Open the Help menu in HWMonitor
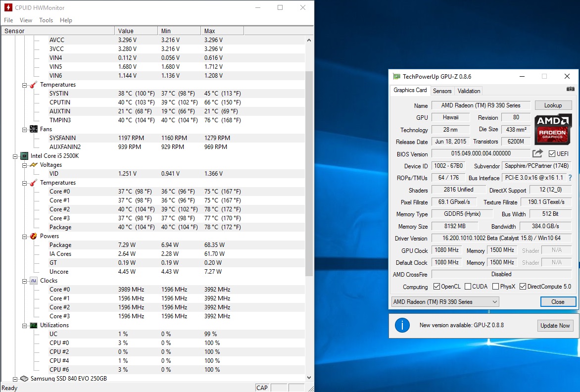Viewport: 580px width, 392px height. coord(66,20)
